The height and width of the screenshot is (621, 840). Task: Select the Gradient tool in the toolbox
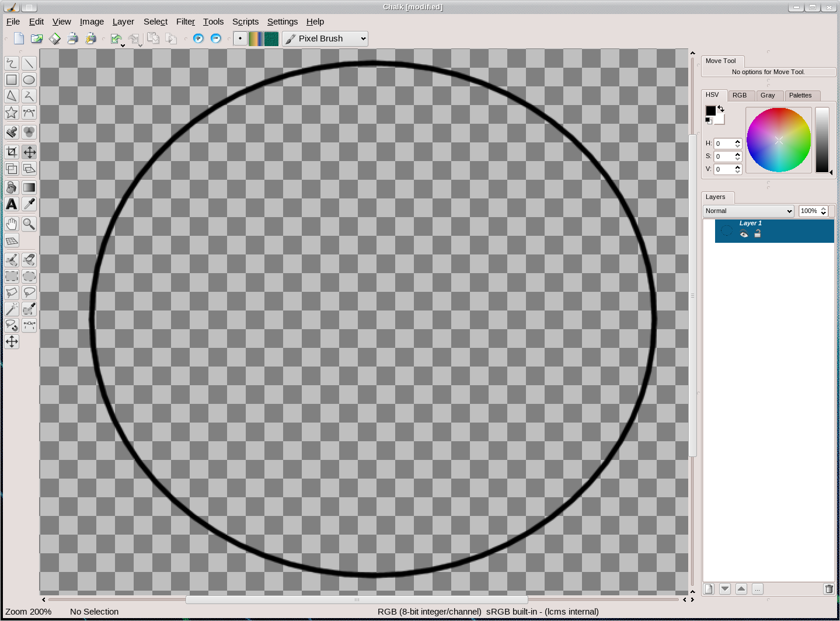(29, 187)
